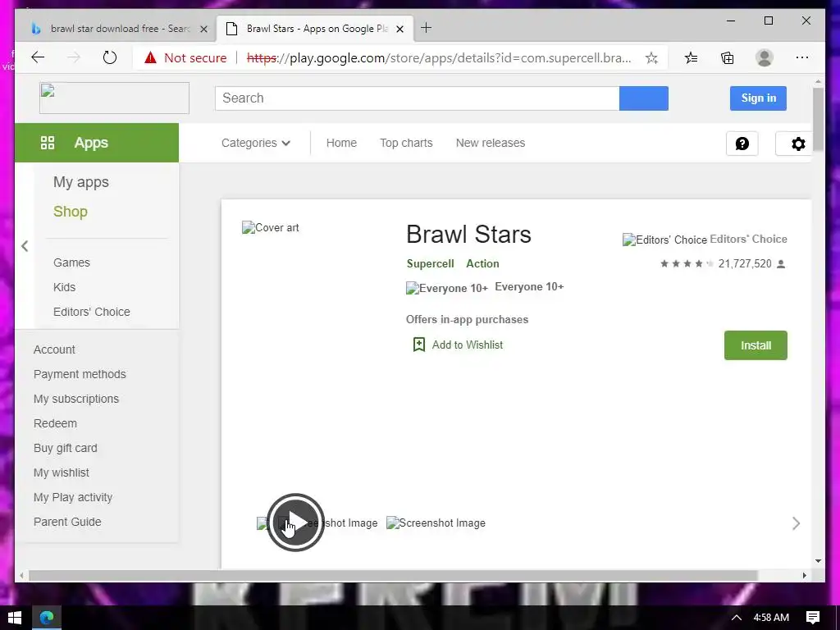Click Redeem in the sidebar
The height and width of the screenshot is (630, 840).
tap(55, 423)
